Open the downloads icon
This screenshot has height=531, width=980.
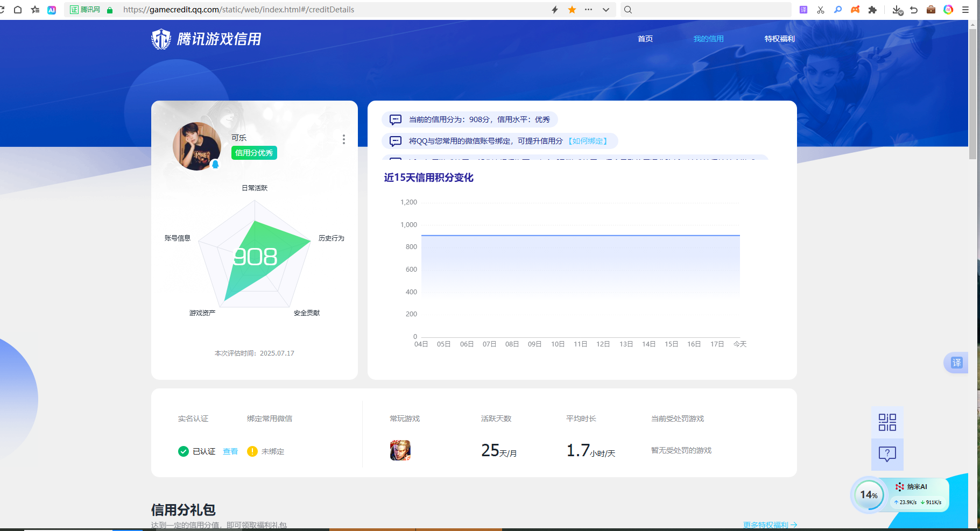click(897, 10)
